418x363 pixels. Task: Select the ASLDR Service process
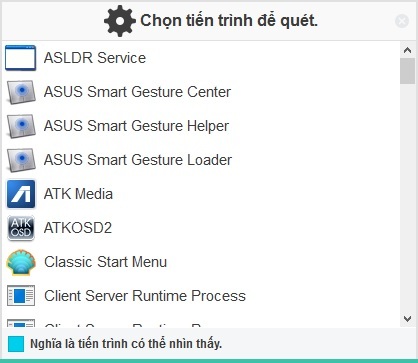pos(201,58)
